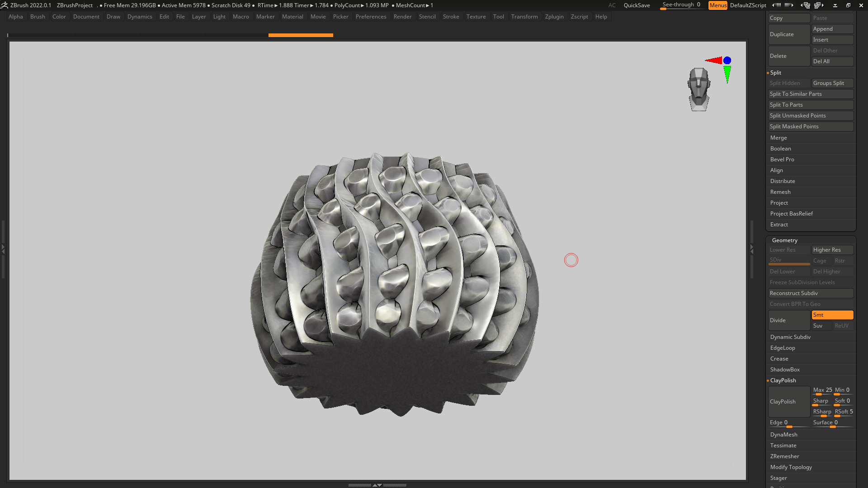
Task: Click the red X-axis cone
Action: click(714, 61)
